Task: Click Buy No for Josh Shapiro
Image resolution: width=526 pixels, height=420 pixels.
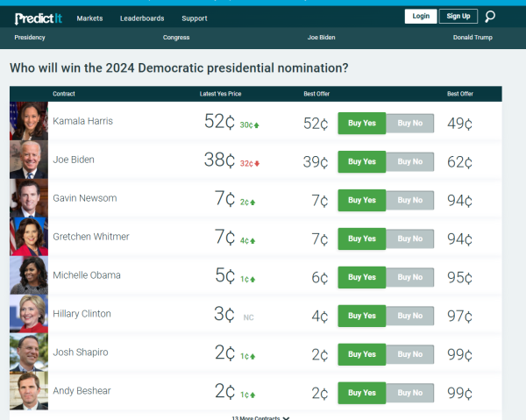Action: click(410, 354)
